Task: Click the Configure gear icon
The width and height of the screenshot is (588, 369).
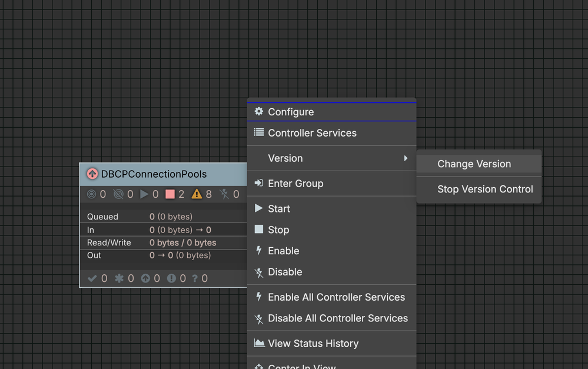Action: click(259, 111)
